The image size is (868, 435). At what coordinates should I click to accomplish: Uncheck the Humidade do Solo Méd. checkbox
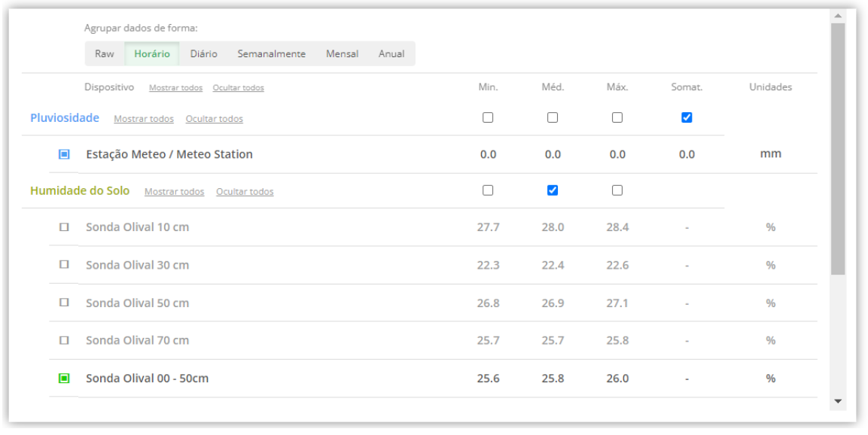[553, 190]
